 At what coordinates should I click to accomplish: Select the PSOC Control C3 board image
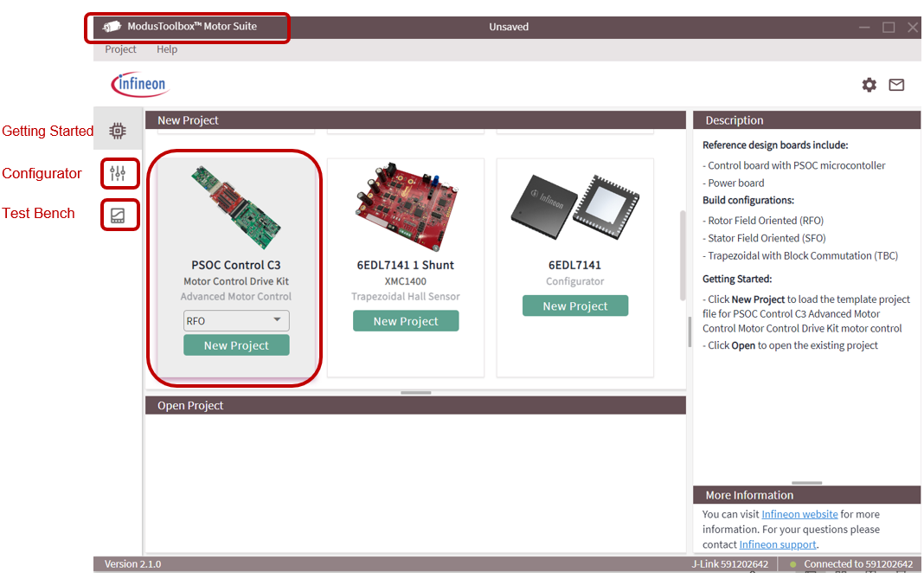tap(235, 208)
